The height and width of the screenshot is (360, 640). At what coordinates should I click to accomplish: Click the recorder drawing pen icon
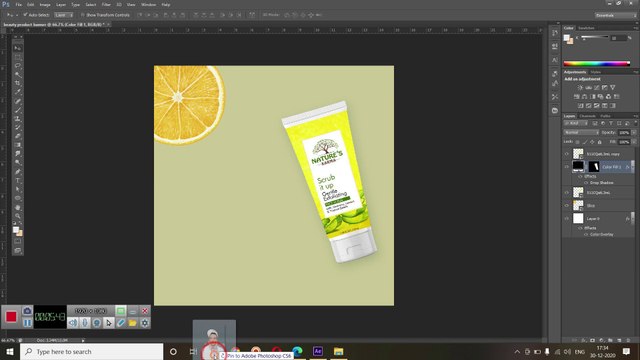tap(121, 323)
